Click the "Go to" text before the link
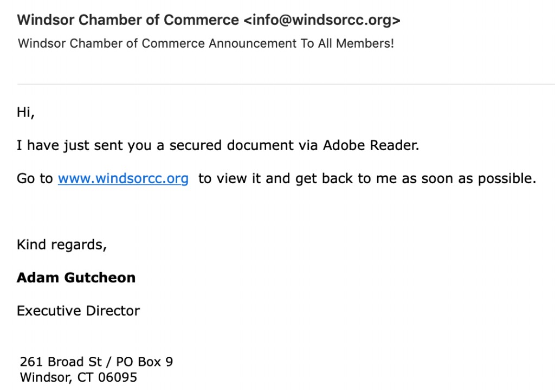 point(35,178)
